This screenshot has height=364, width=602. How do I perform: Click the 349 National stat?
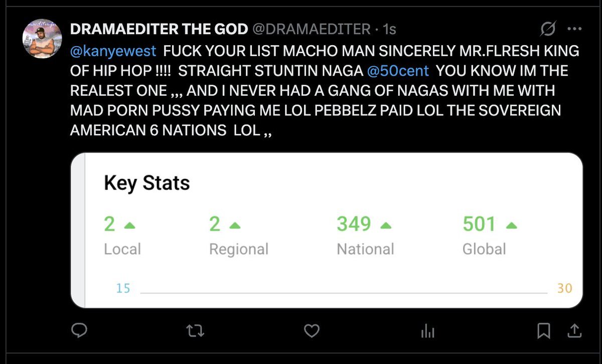(x=354, y=225)
